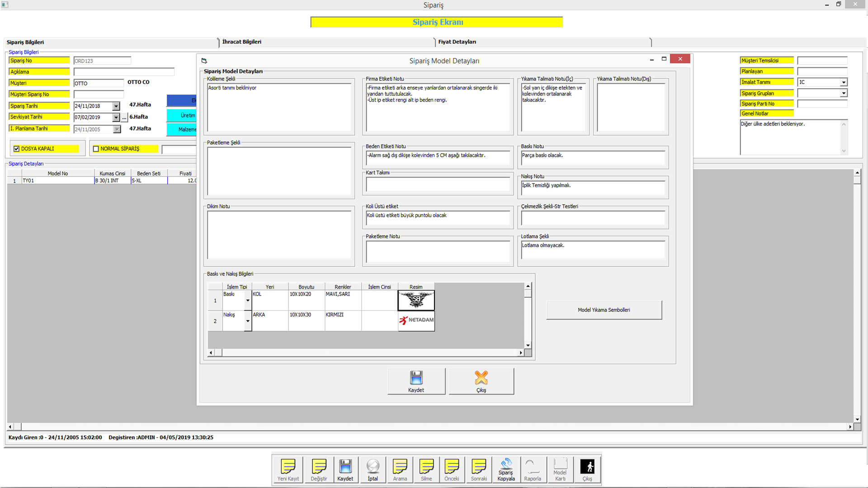Expand the Sipariş Tarihi date dropdown
The height and width of the screenshot is (488, 868).
tap(116, 106)
